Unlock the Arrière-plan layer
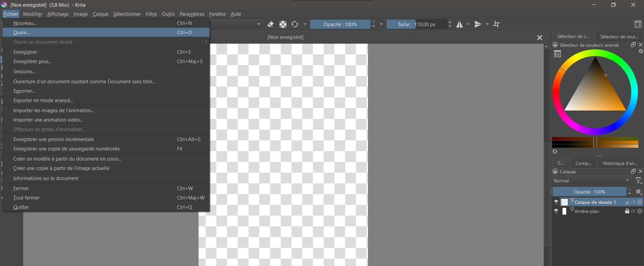This screenshot has width=644, height=266. (x=627, y=211)
